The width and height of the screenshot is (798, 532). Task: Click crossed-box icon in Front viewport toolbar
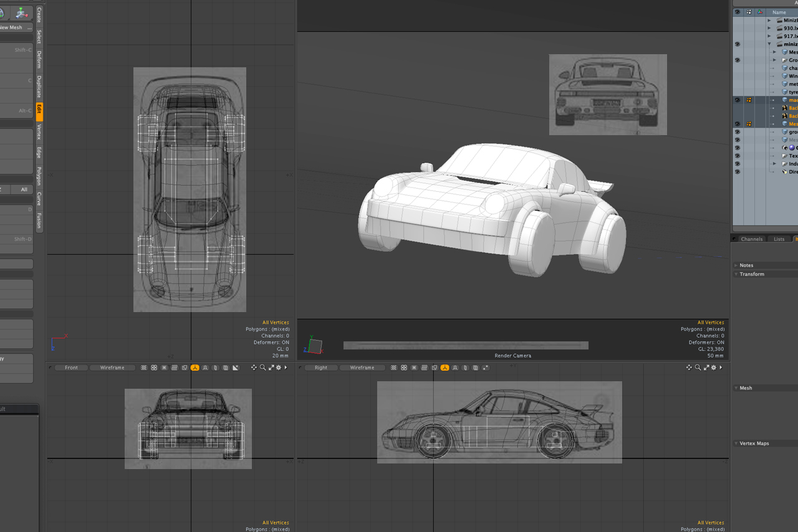click(164, 368)
